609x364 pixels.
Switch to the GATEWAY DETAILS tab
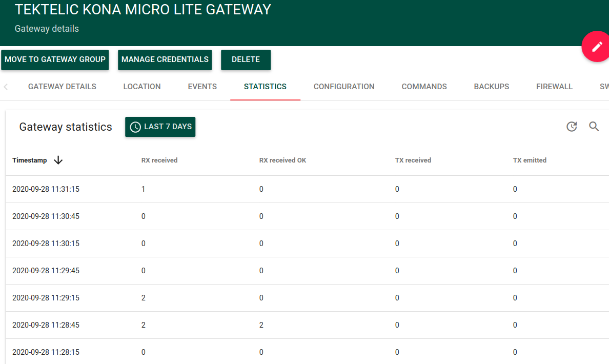62,86
